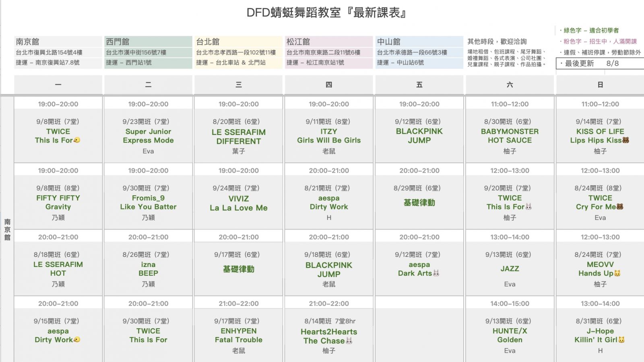The width and height of the screenshot is (644, 362).
Task: Click LE SSERAFIM DIFFERENT class
Action: (238, 137)
